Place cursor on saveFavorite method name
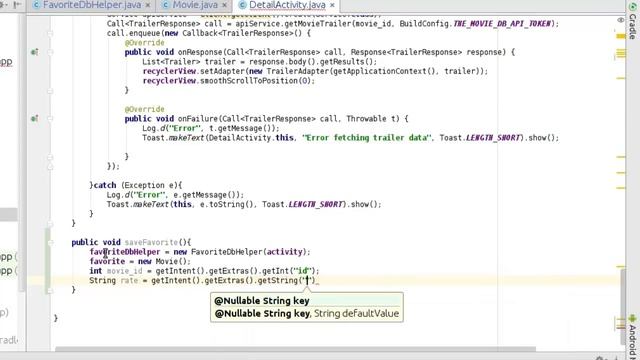 coord(151,242)
